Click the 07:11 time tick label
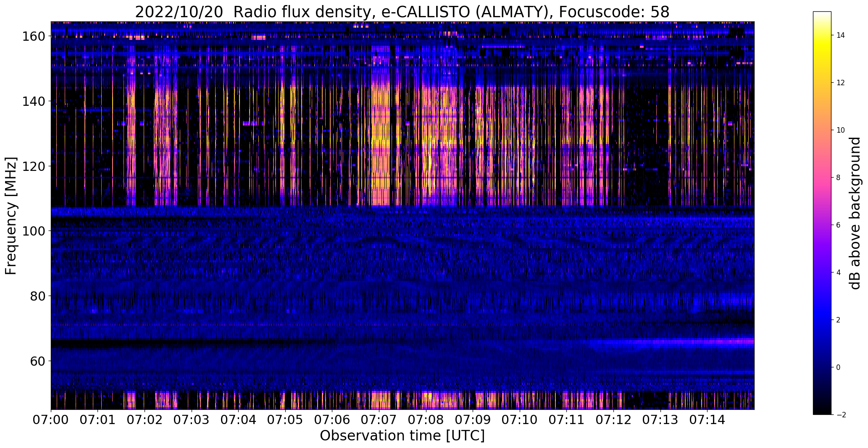The height and width of the screenshot is (448, 868). point(567,420)
